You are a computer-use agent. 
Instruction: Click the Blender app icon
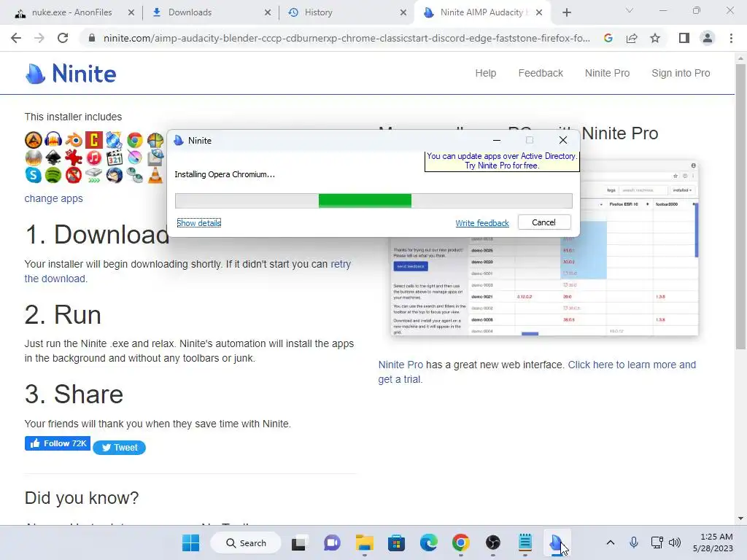pyautogui.click(x=74, y=140)
